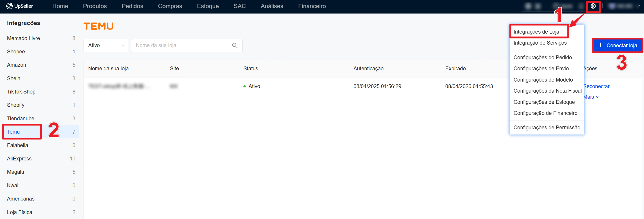644x219 pixels.
Task: Select TikTok Shop in sidebar
Action: pos(21,92)
